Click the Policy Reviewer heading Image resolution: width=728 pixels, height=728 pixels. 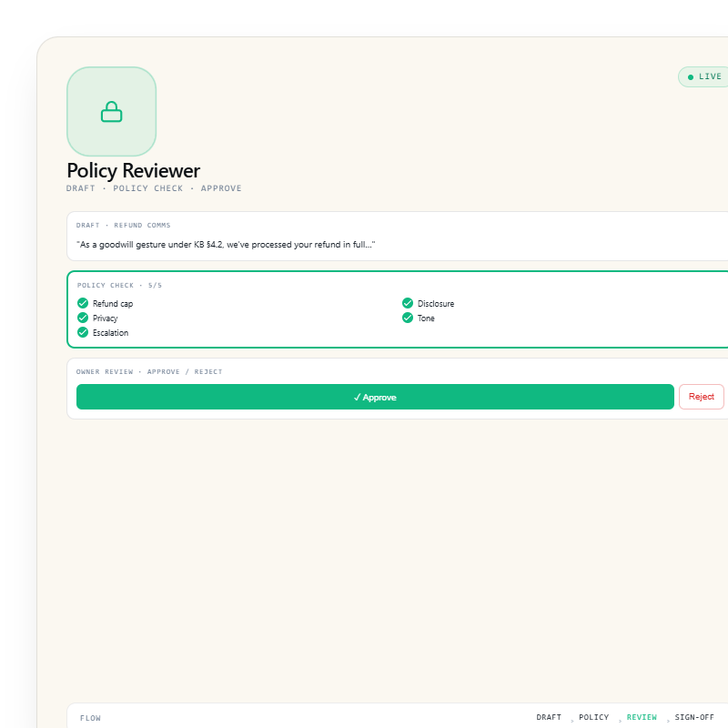(x=133, y=170)
